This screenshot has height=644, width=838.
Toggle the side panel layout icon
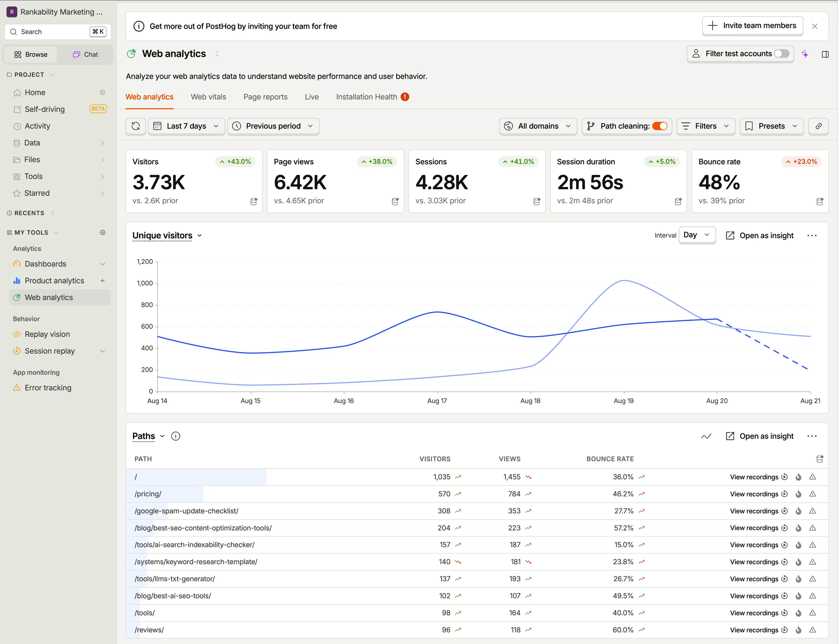point(825,54)
